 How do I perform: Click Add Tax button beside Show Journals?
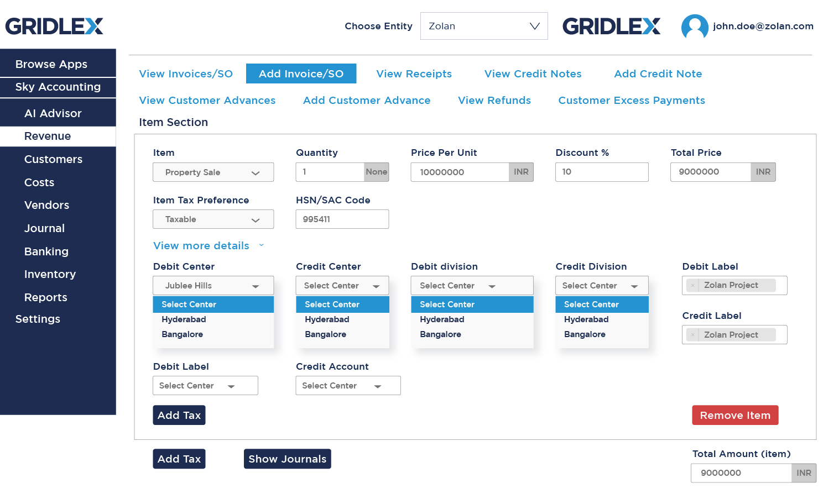point(179,459)
